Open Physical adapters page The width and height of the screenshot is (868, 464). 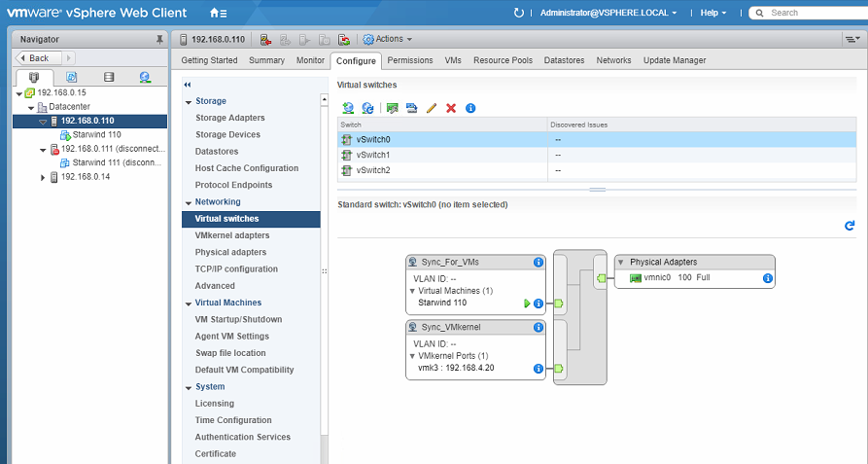coord(230,253)
